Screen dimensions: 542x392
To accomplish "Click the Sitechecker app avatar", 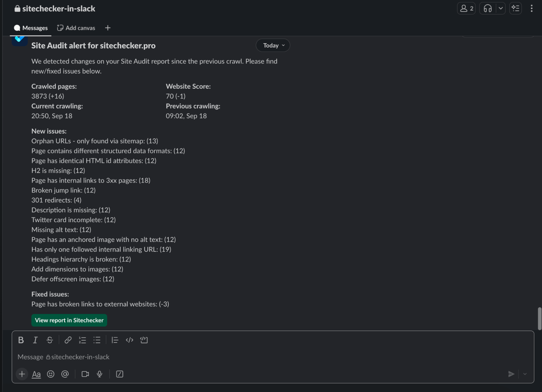I will [x=20, y=41].
